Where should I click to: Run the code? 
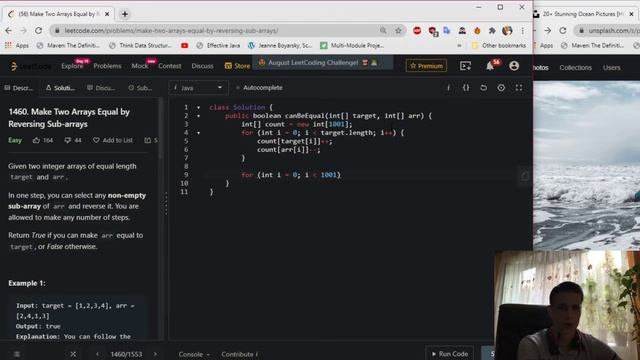point(449,354)
